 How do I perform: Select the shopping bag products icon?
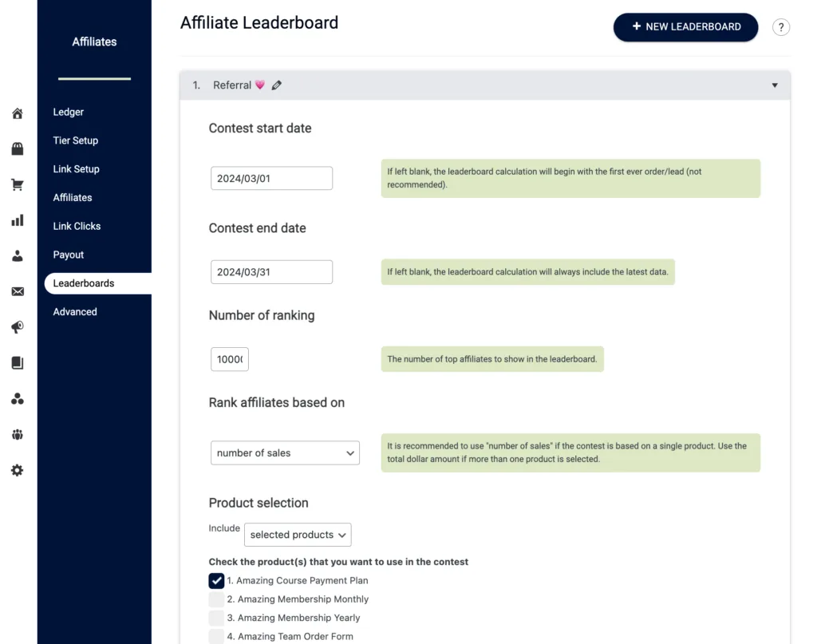click(x=17, y=148)
